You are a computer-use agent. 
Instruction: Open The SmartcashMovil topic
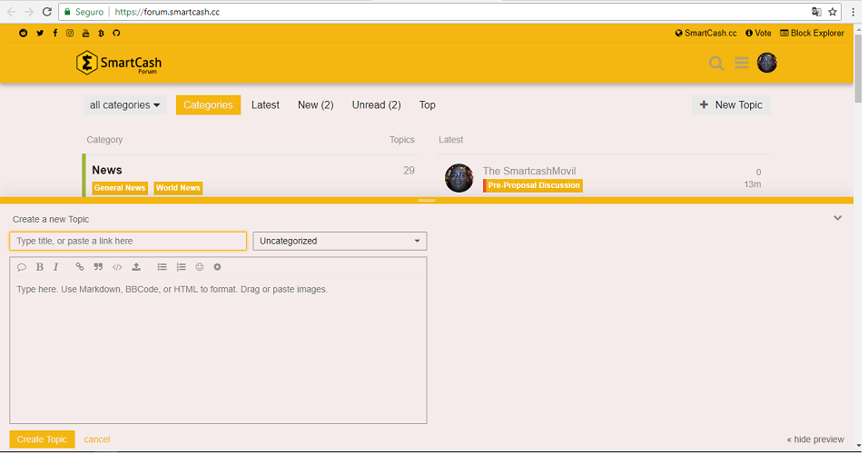tap(529, 172)
